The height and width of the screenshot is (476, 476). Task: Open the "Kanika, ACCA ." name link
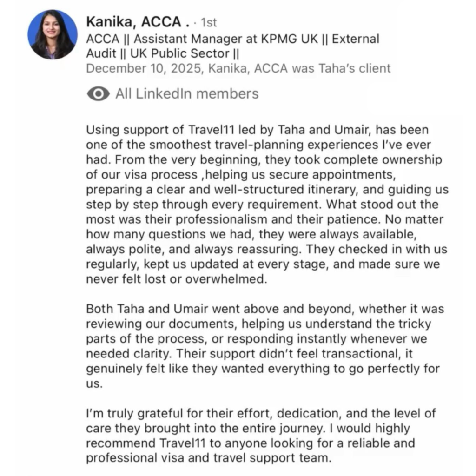point(138,22)
